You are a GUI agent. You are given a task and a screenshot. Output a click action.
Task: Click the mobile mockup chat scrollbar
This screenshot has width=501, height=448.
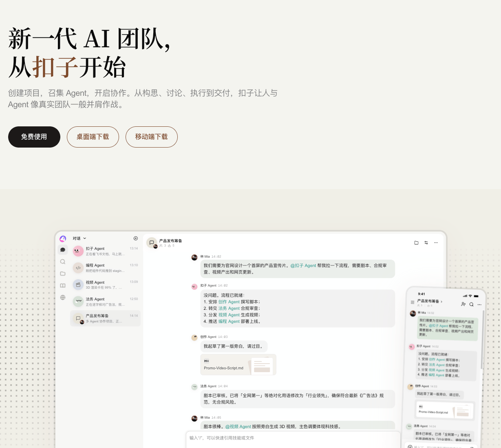click(483, 339)
